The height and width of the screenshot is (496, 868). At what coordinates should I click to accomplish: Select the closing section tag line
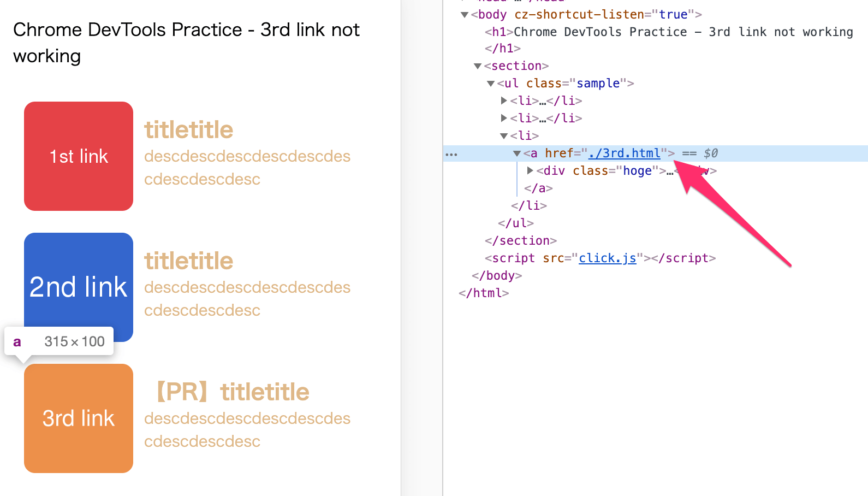(520, 241)
